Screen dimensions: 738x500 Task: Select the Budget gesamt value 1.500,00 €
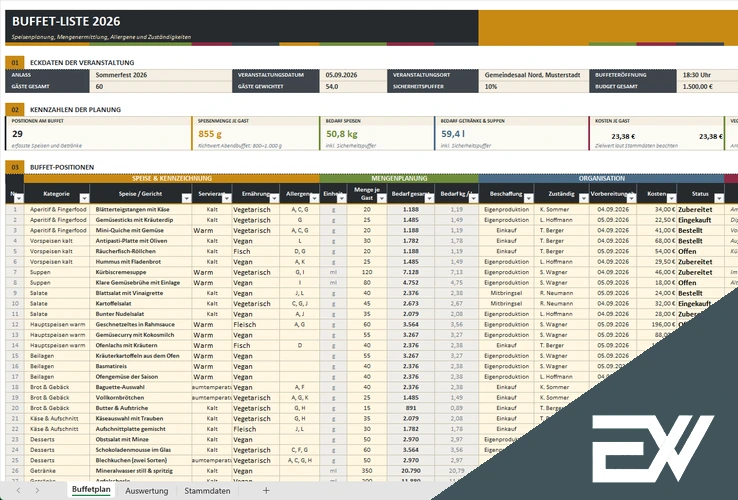707,87
